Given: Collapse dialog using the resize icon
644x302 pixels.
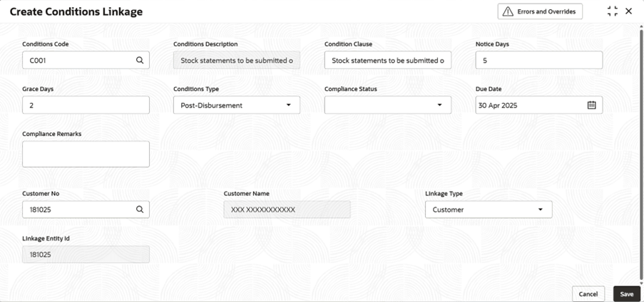Looking at the screenshot, I should click(612, 11).
